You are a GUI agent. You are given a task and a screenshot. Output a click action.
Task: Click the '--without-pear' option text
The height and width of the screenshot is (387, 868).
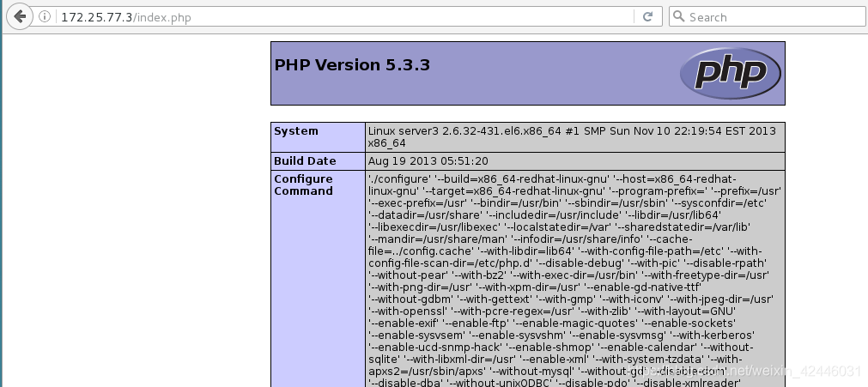pos(407,275)
